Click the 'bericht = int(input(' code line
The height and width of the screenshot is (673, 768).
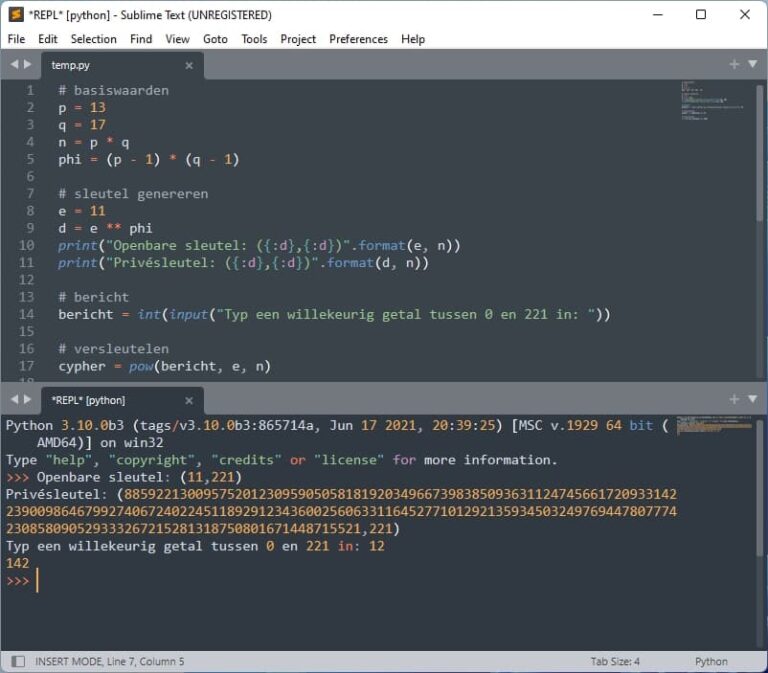pos(335,314)
